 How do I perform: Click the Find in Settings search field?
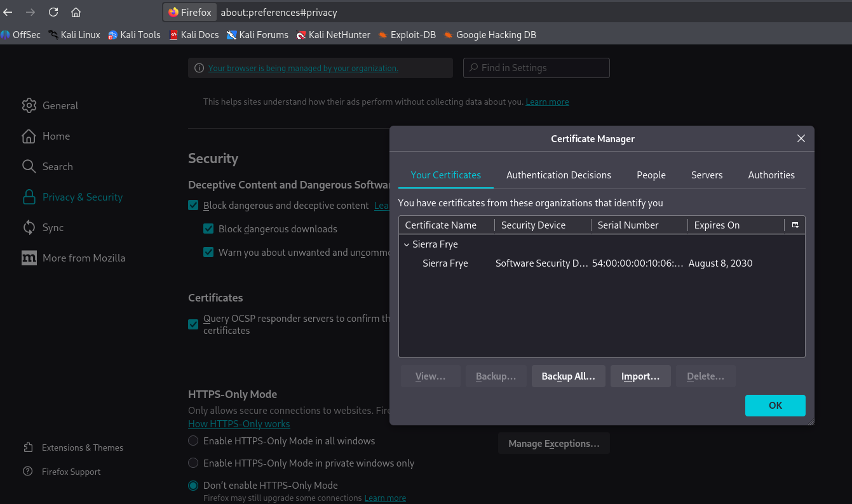pos(536,68)
